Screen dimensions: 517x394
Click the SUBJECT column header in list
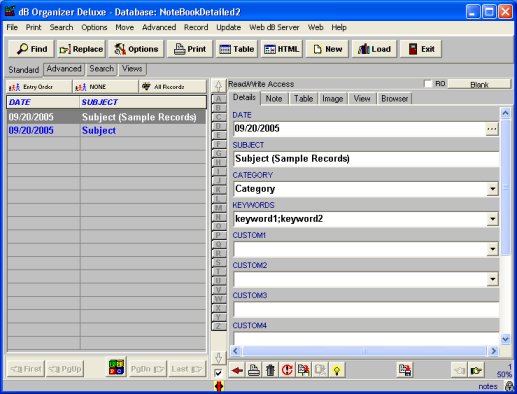point(143,102)
